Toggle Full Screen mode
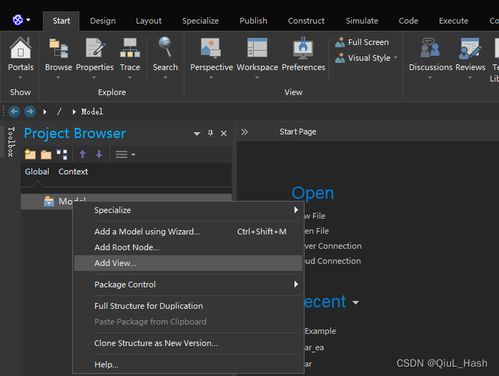The image size is (499, 376). [362, 42]
